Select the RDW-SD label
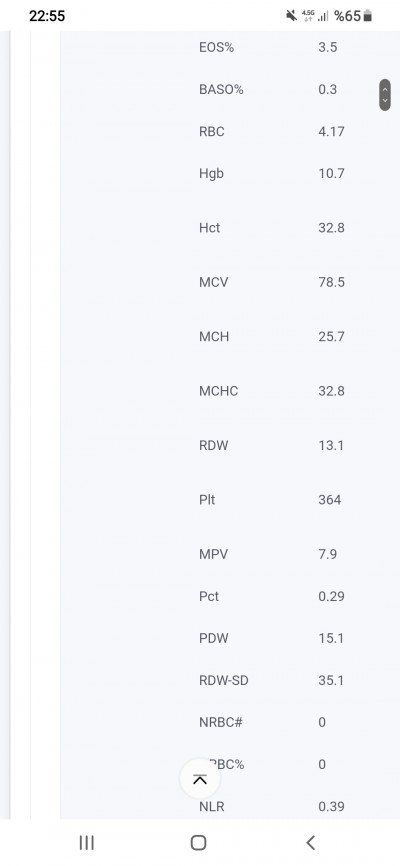 pos(224,680)
